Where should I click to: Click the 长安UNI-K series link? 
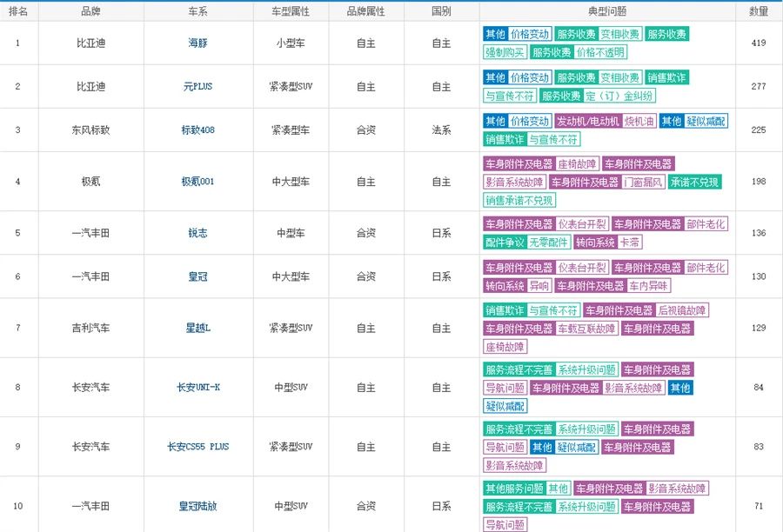point(198,387)
